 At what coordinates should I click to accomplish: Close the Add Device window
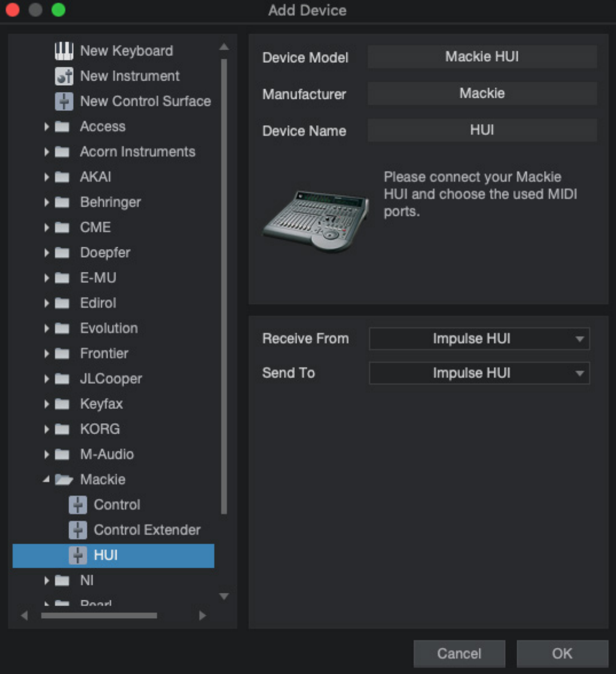click(13, 10)
